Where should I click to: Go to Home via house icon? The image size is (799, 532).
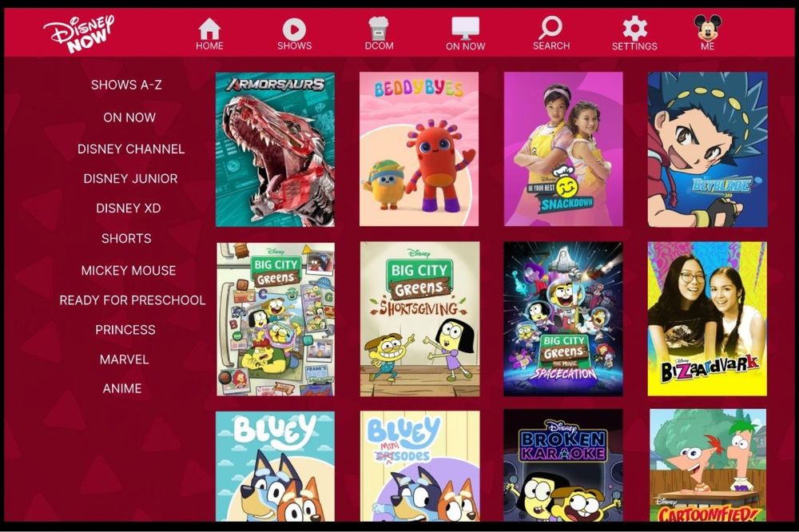pos(209,29)
